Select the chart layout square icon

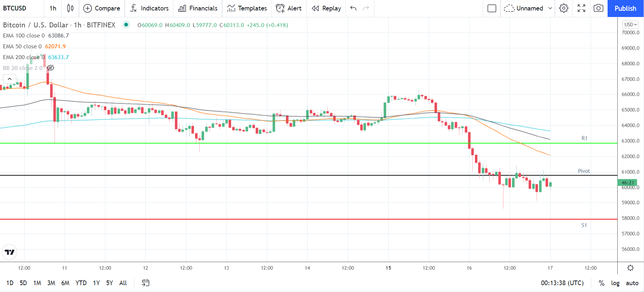click(492, 8)
